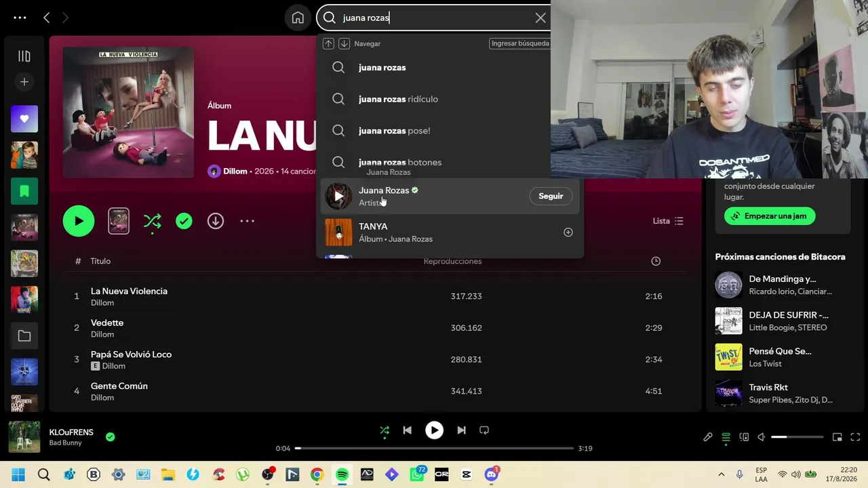Toggle the queue panel icon

coord(726,437)
